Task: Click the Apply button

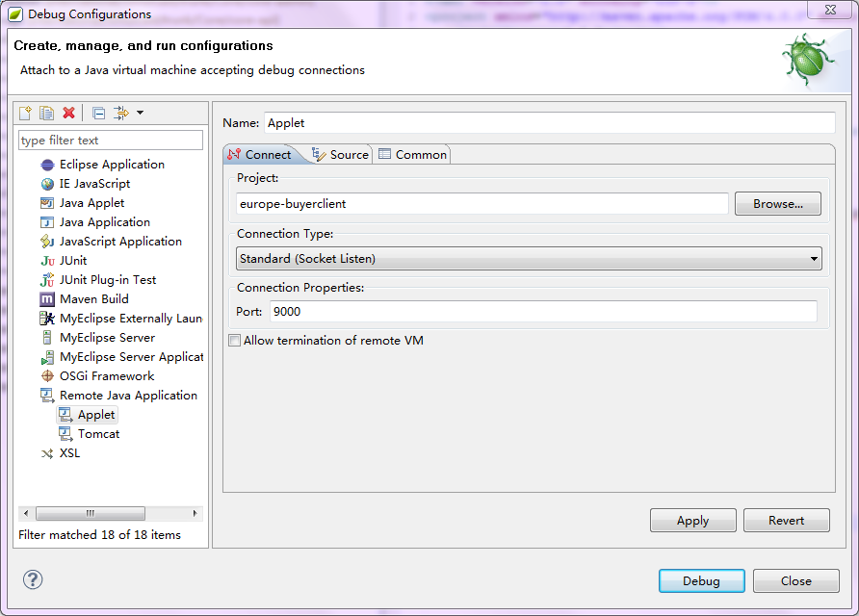Action: click(693, 520)
